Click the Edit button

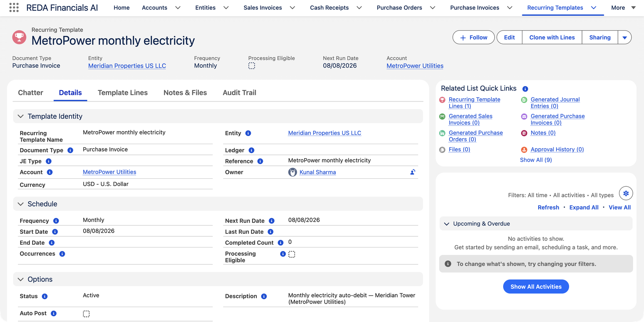(509, 37)
